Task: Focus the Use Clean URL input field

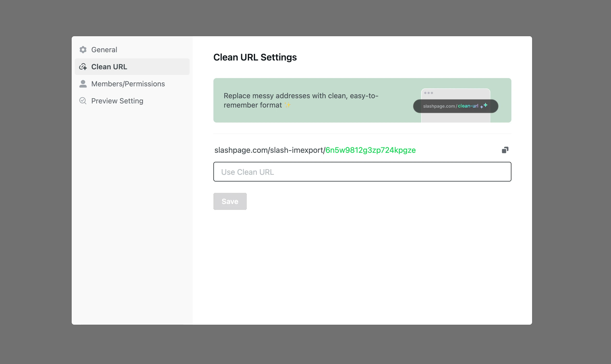Action: [x=362, y=172]
